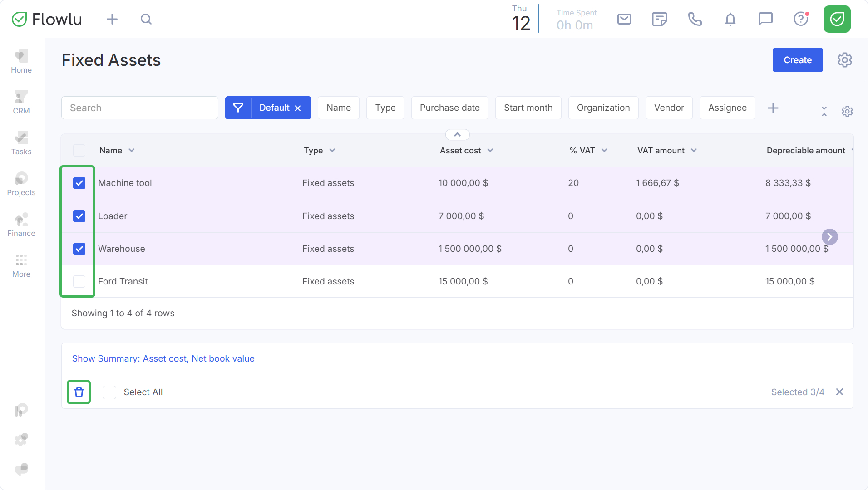
Task: Uncheck the Machine tool row checkbox
Action: [79, 183]
